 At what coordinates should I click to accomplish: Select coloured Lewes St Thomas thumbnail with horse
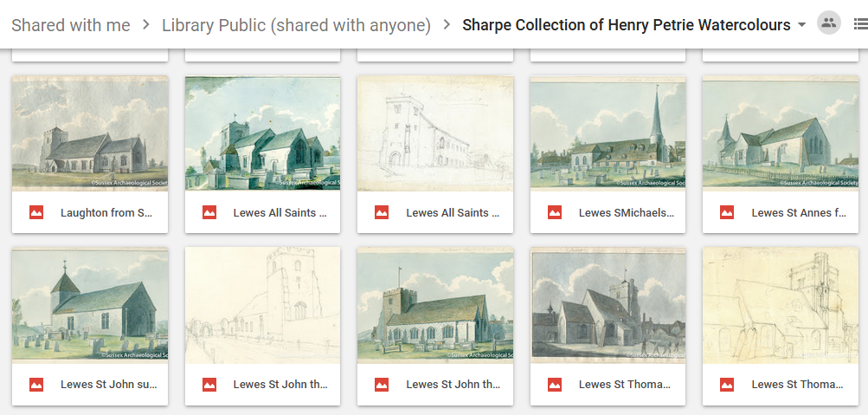(608, 305)
